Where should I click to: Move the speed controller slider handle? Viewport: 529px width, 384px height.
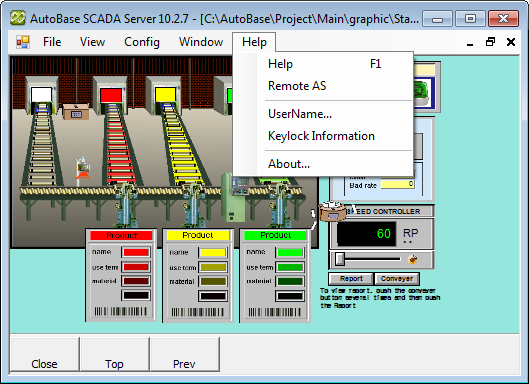[x=340, y=259]
